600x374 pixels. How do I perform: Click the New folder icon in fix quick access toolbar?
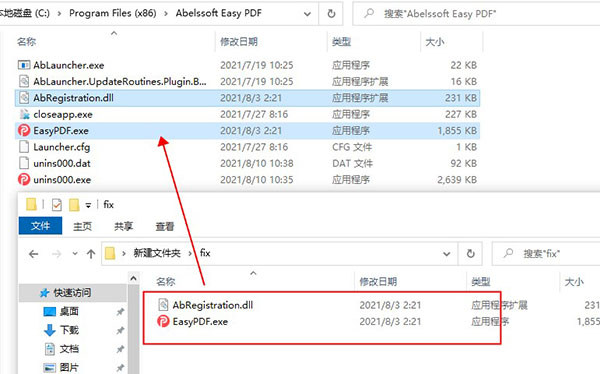click(x=74, y=205)
